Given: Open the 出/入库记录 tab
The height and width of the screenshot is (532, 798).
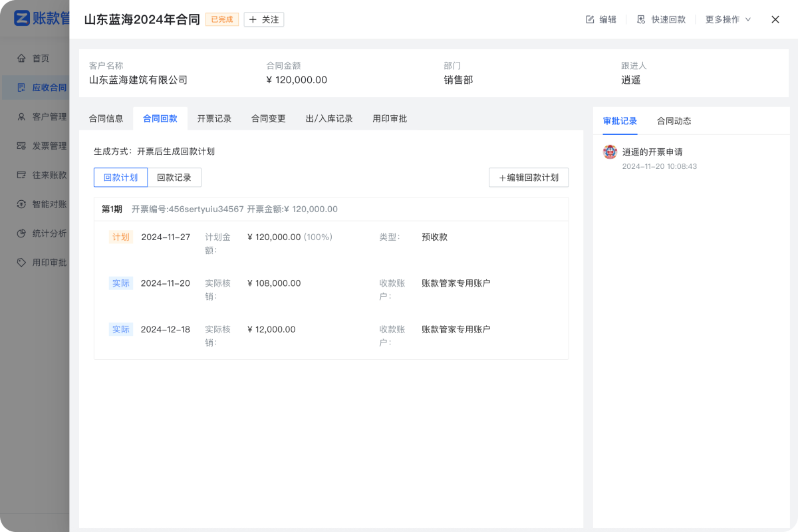Looking at the screenshot, I should pyautogui.click(x=329, y=119).
